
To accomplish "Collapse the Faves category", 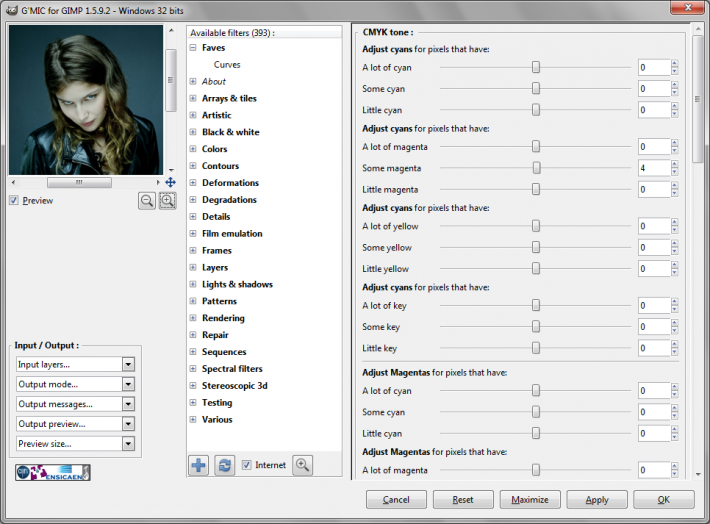I will pos(193,48).
